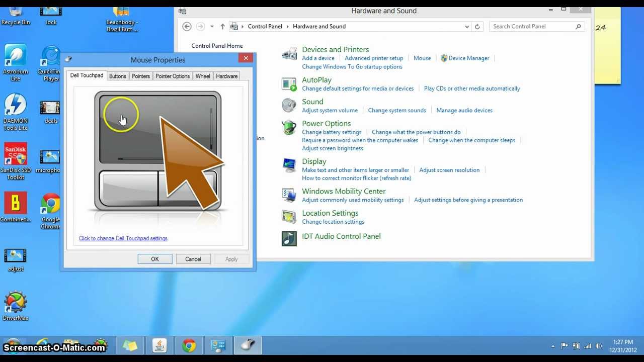
Task: Refresh the Control Panel address bar
Action: click(x=477, y=27)
